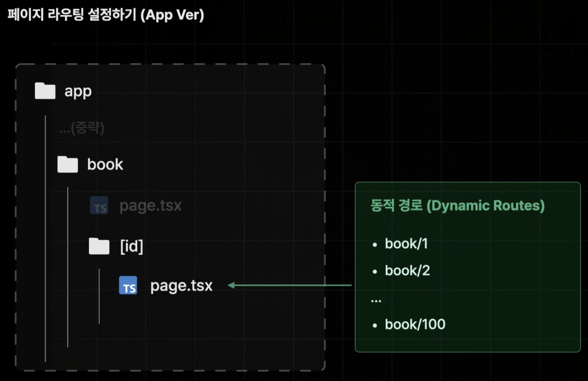Click the "book/2" list entry
Image resolution: width=588 pixels, height=381 pixels.
click(x=407, y=271)
